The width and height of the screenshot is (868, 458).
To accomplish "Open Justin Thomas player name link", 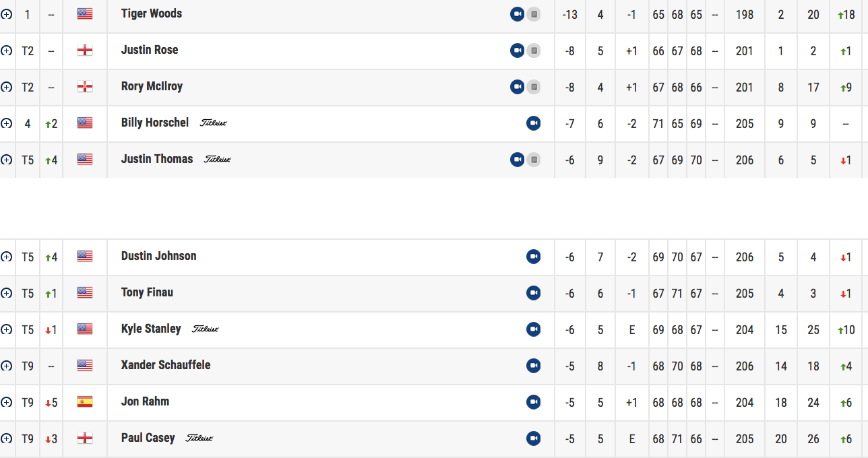I will (x=157, y=159).
